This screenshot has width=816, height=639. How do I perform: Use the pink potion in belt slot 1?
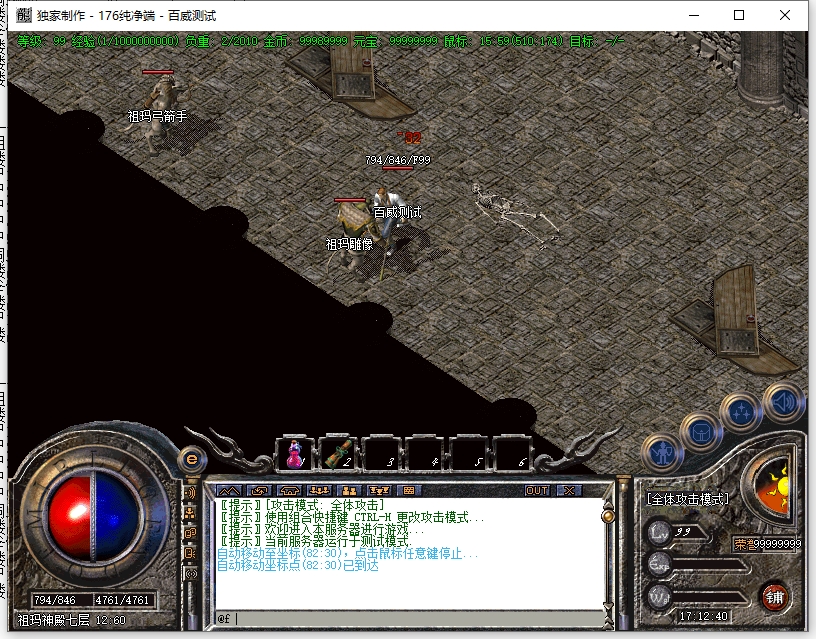(x=295, y=454)
